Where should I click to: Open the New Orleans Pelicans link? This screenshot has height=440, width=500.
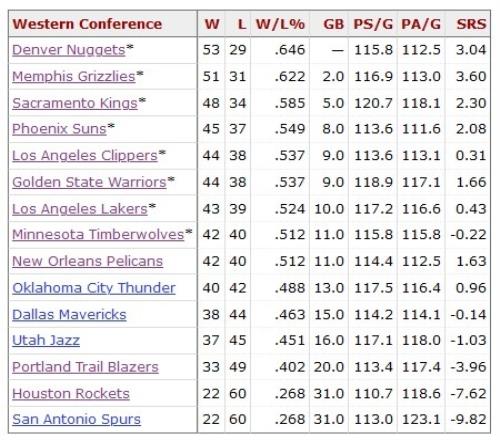click(88, 261)
